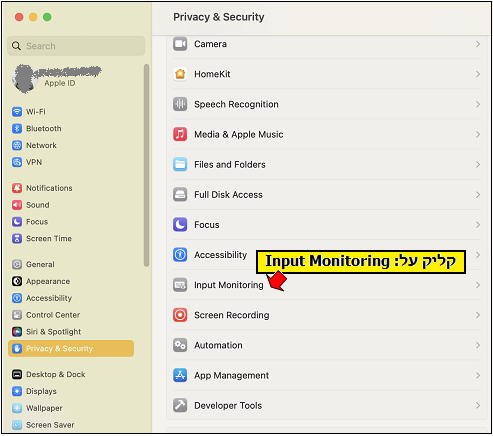Viewport: 493px width, 436px height.
Task: Expand the Input Monitoring row chevron
Action: [x=478, y=285]
